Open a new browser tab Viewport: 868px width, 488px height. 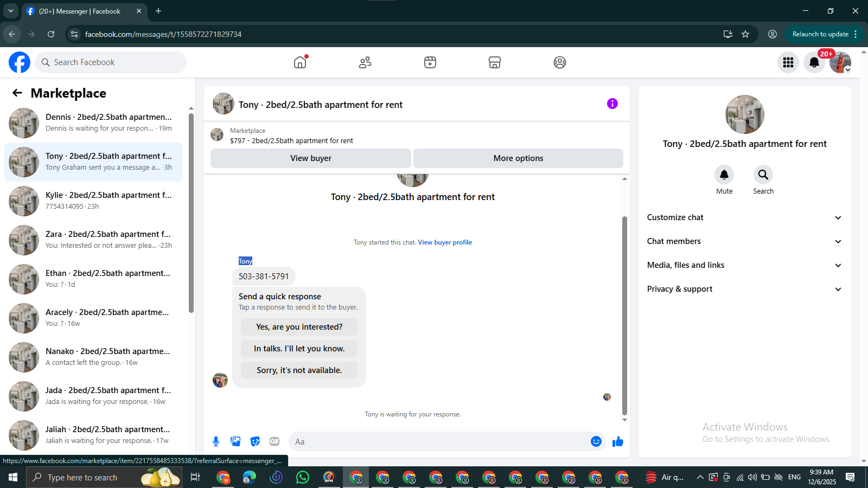(158, 11)
